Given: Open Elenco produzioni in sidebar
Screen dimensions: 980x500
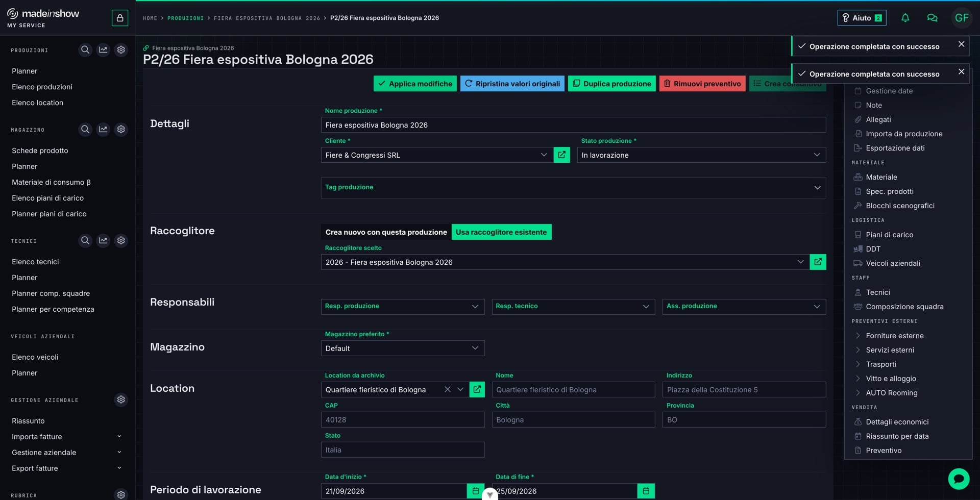Looking at the screenshot, I should [x=42, y=87].
